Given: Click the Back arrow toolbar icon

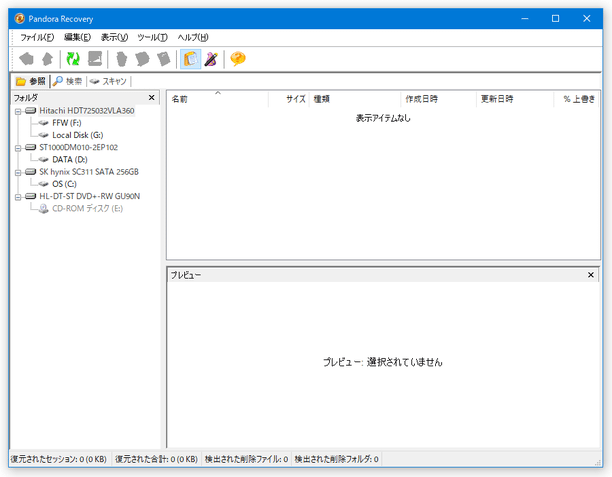Looking at the screenshot, I should 27,59.
